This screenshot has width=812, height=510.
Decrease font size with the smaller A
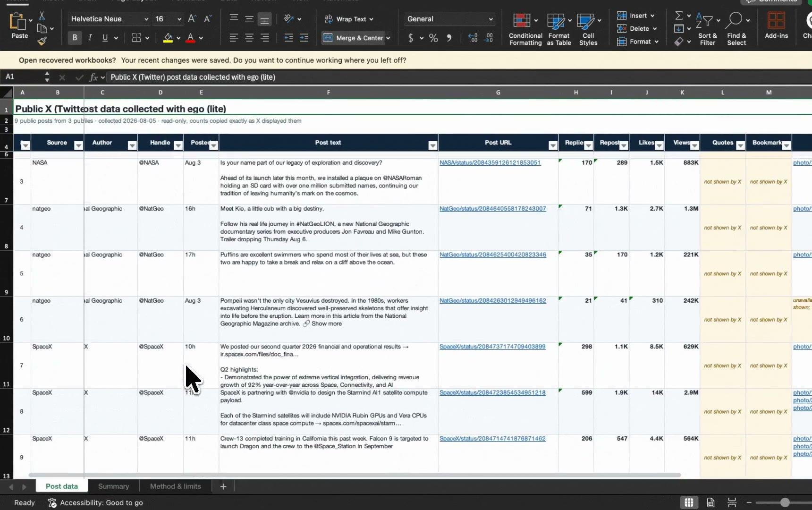[207, 19]
